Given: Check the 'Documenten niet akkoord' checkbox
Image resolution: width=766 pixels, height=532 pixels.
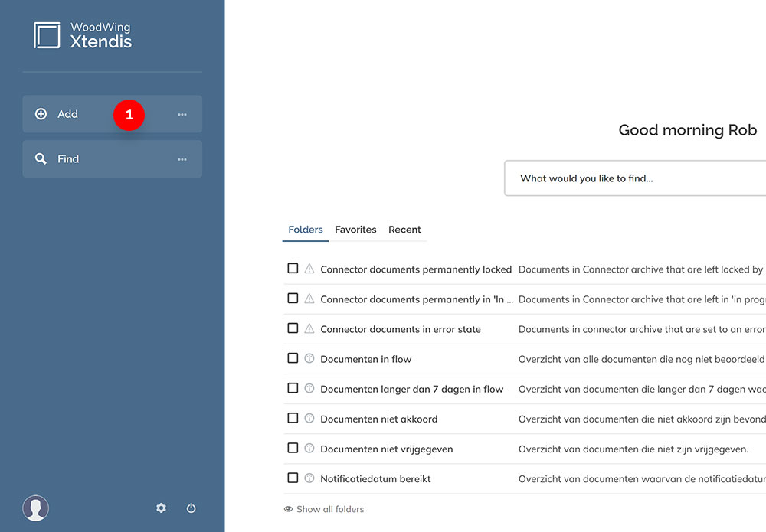Looking at the screenshot, I should coord(293,418).
